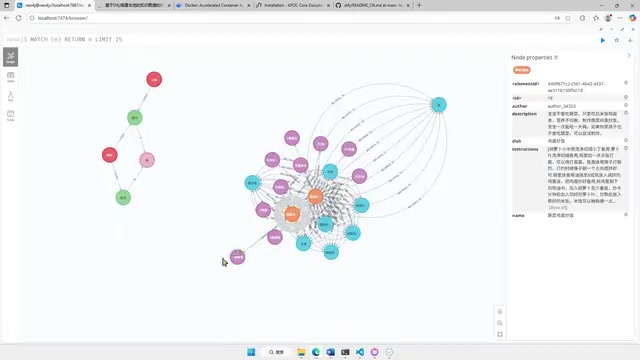Open Microsoft Edge from the taskbar
This screenshot has height=360, width=640.
316,352
